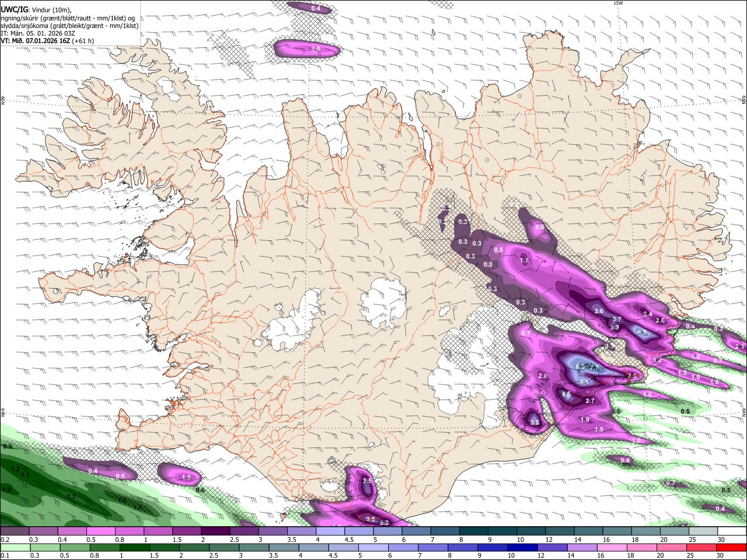Click the light pink lower swatch at 16

click(x=611, y=547)
